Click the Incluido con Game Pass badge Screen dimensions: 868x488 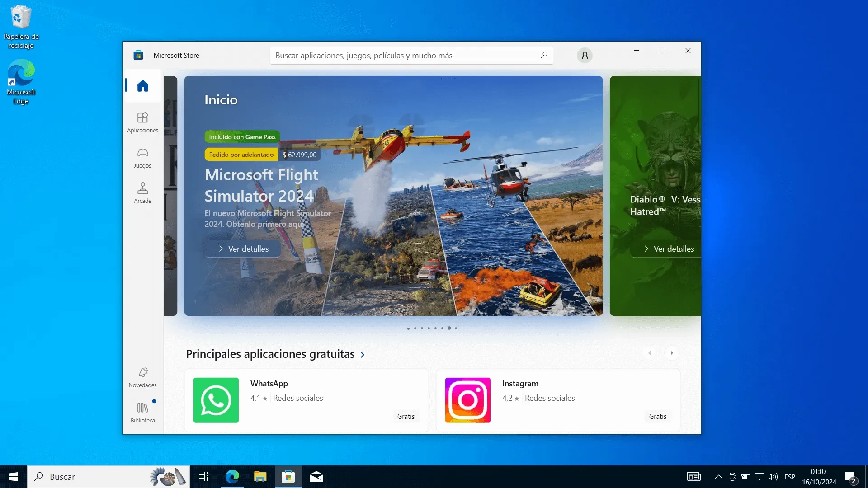tap(242, 137)
